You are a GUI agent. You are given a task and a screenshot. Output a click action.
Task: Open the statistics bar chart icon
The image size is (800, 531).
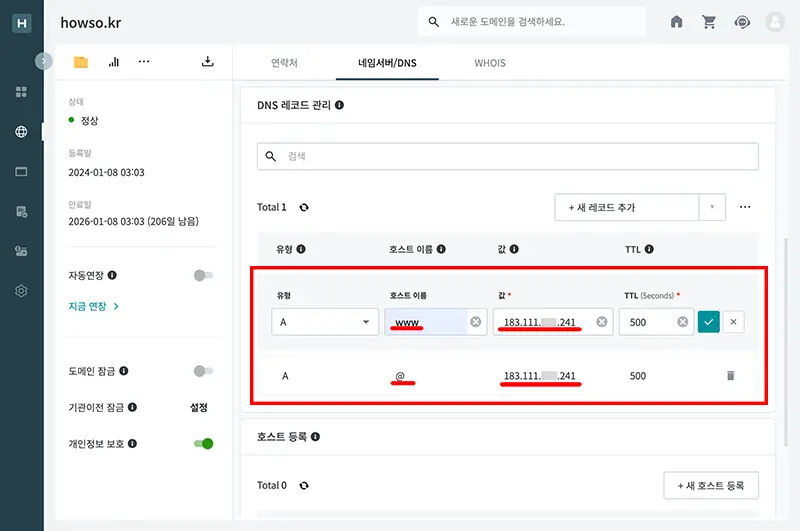click(114, 62)
